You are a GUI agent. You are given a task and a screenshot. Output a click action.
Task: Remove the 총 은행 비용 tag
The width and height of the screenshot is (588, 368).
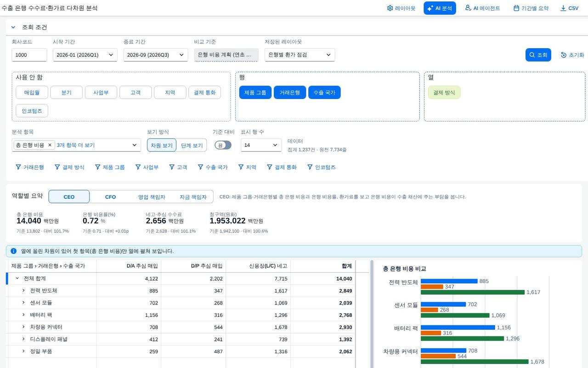(50, 145)
